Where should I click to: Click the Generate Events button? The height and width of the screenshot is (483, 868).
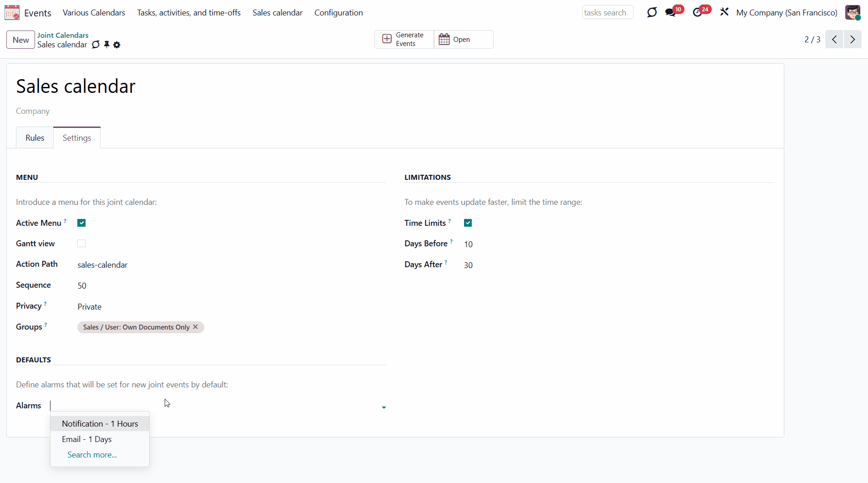click(404, 40)
